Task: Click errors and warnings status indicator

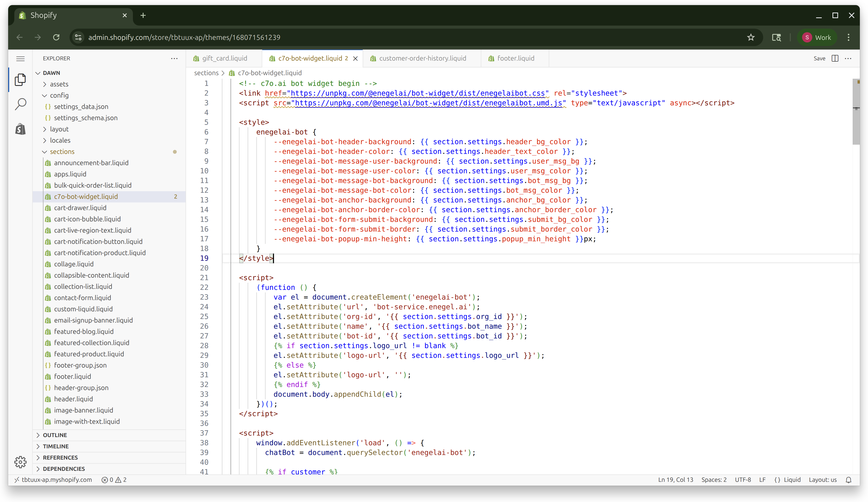Action: 114,480
